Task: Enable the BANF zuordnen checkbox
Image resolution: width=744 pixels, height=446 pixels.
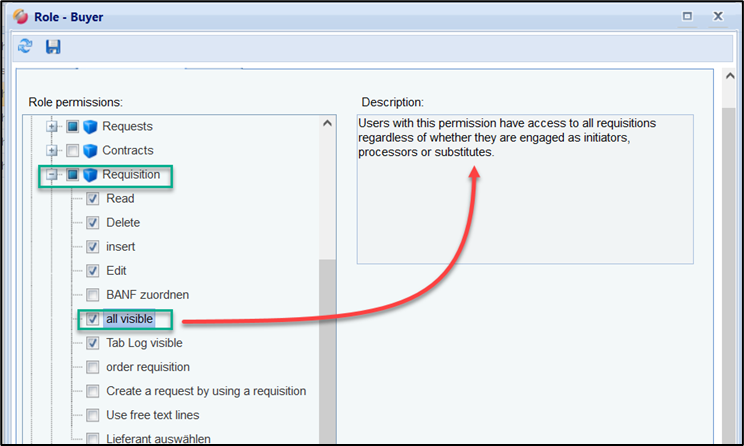Action: pyautogui.click(x=92, y=295)
